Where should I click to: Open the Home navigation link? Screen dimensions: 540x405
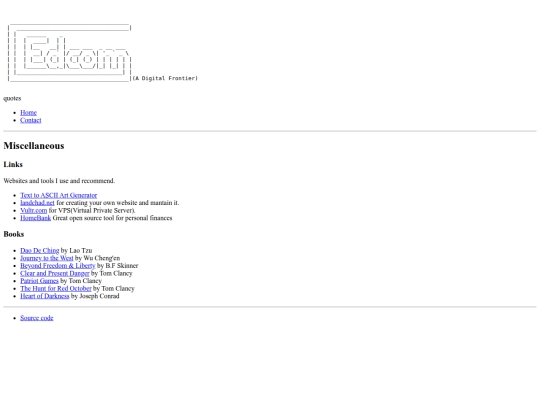click(x=28, y=113)
